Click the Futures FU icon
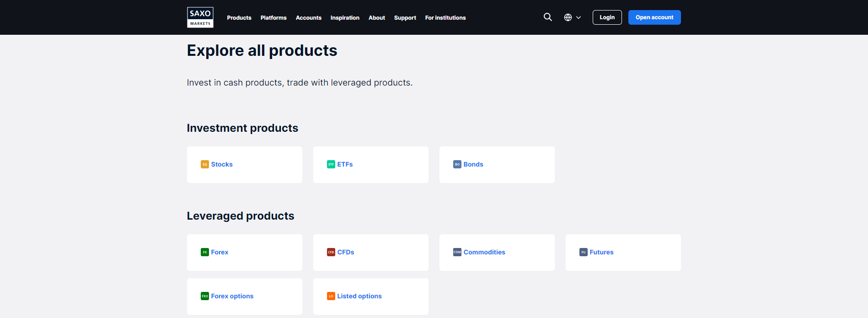 pos(584,252)
